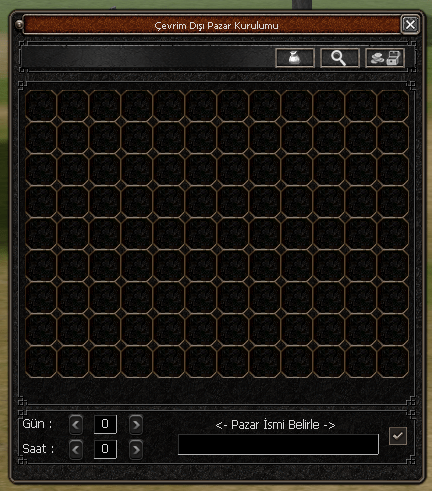Screen dimensions: 432x491
Task: Focus the Pazar İsmi Belirle name field
Action: (x=278, y=444)
